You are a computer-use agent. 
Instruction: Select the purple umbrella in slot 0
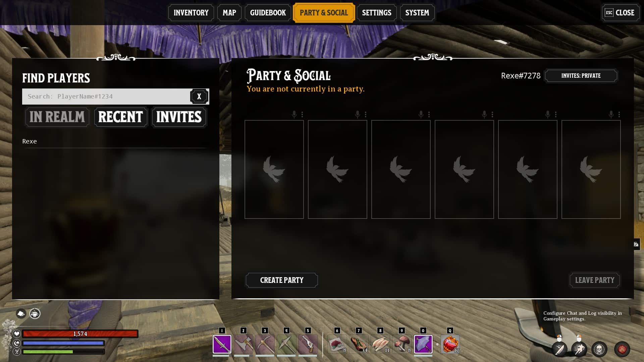click(x=423, y=344)
